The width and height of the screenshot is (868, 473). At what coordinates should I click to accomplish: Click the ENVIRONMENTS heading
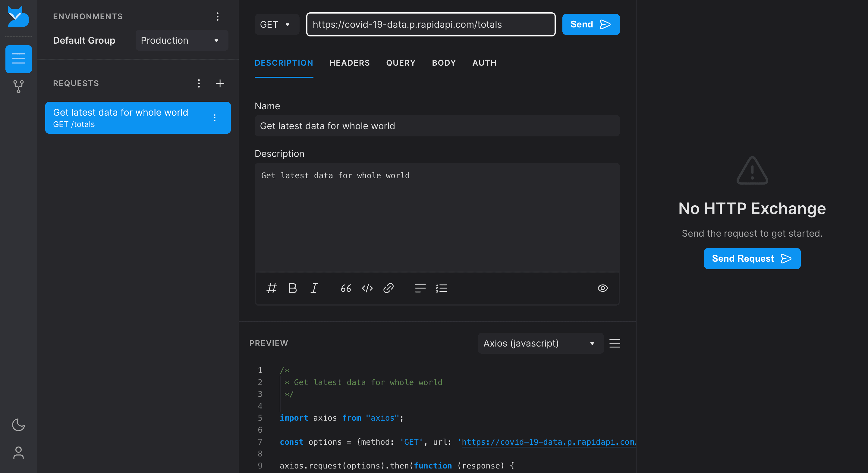[x=88, y=17]
